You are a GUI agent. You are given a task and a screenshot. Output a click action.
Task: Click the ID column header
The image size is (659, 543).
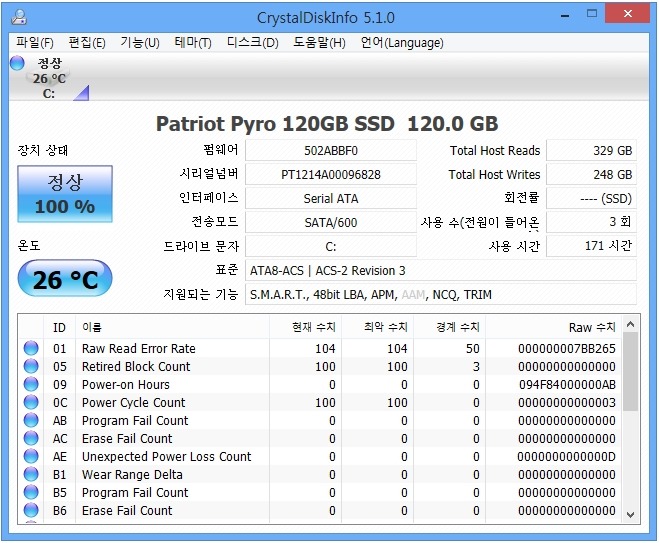click(x=59, y=327)
